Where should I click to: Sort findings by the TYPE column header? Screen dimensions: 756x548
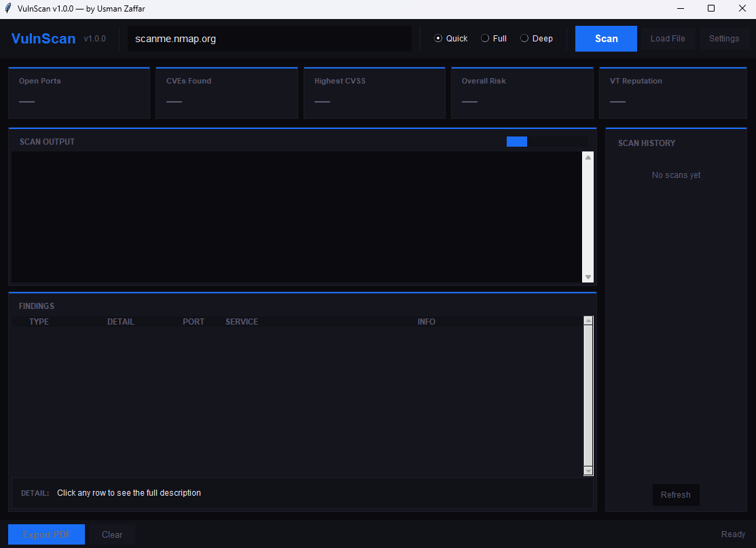point(39,321)
